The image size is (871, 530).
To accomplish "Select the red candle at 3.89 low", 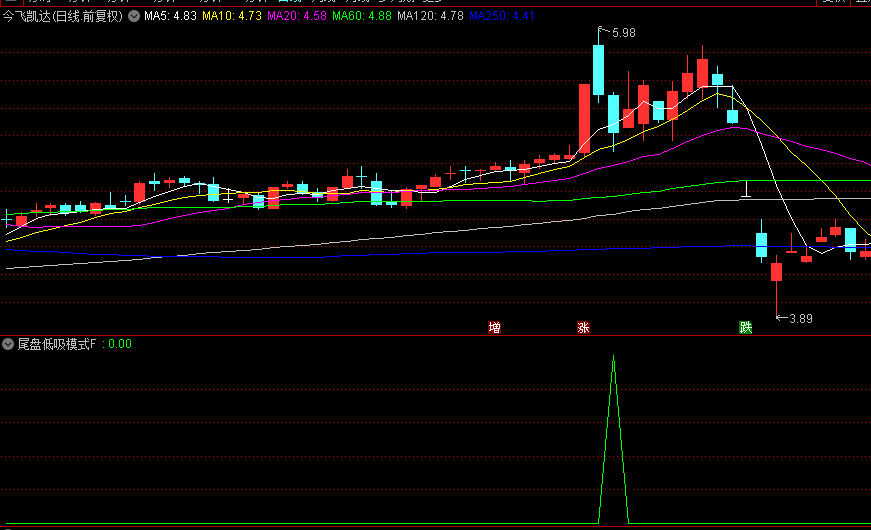I will [x=776, y=272].
